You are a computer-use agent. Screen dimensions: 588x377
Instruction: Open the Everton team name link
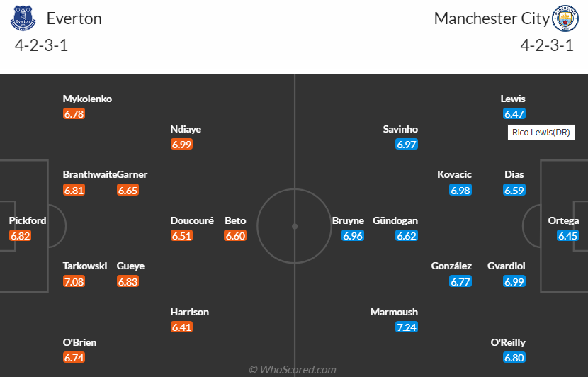[x=74, y=18]
